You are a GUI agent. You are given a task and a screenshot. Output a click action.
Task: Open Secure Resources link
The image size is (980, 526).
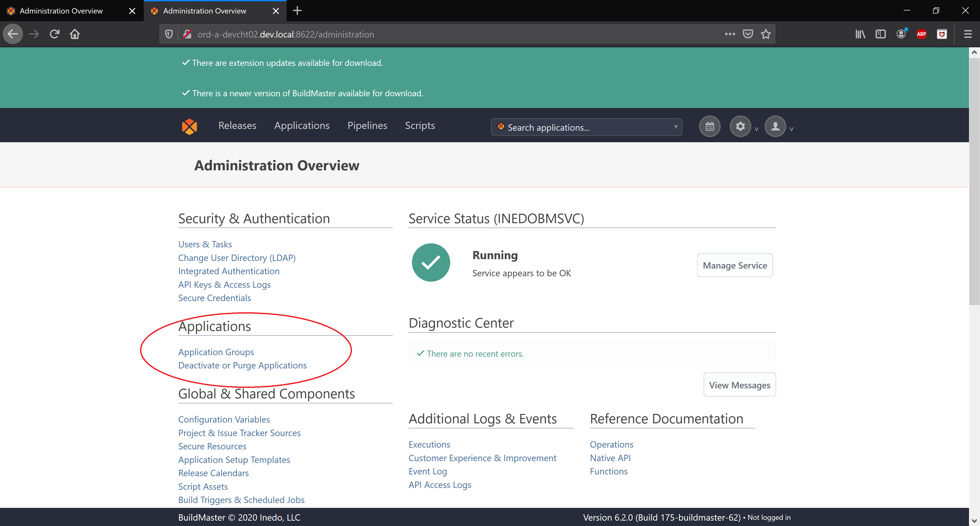tap(212, 446)
